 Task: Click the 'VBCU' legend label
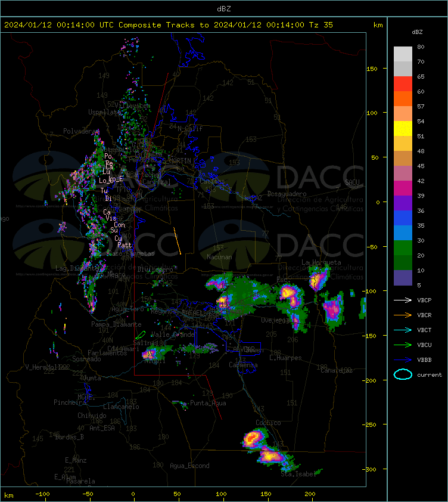coord(424,345)
